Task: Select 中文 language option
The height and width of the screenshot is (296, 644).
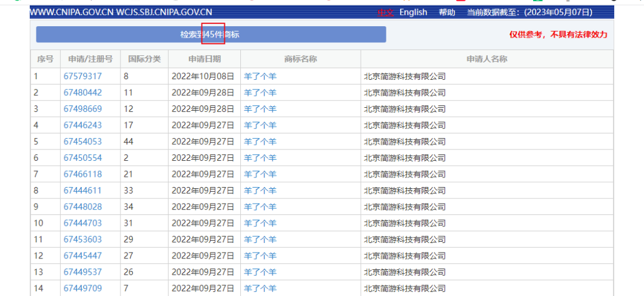Action: (x=386, y=13)
